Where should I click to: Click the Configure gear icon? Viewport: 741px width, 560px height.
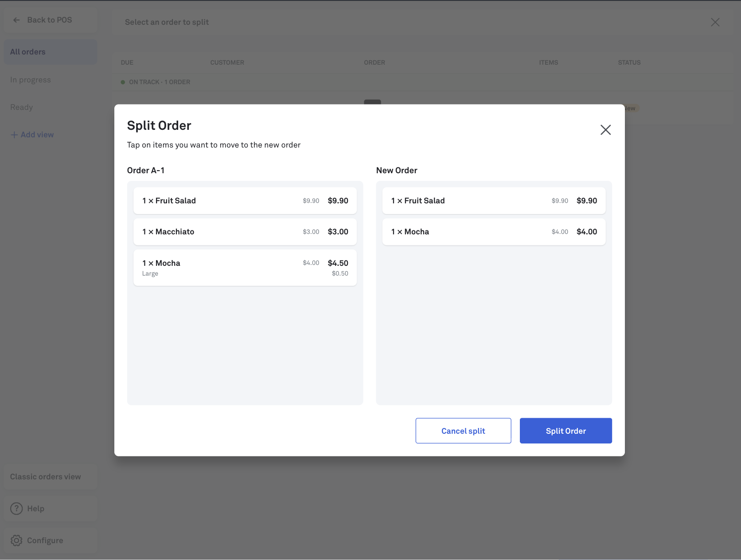(x=16, y=541)
